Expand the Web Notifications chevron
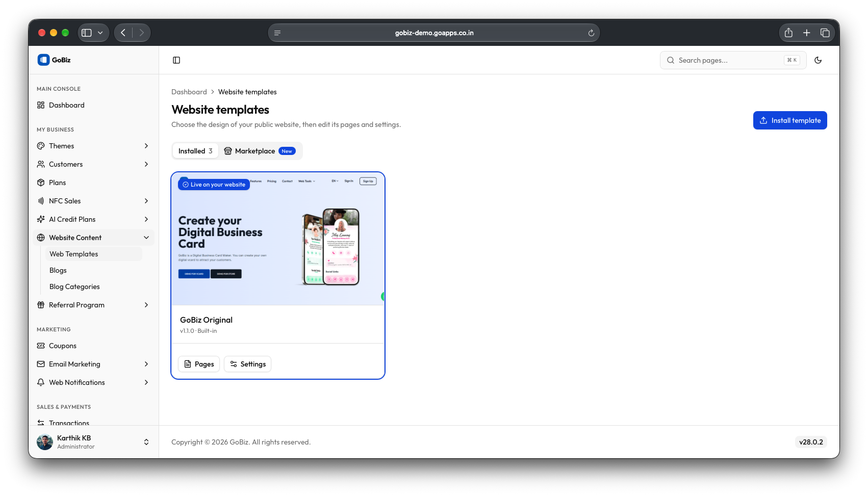 (x=146, y=382)
